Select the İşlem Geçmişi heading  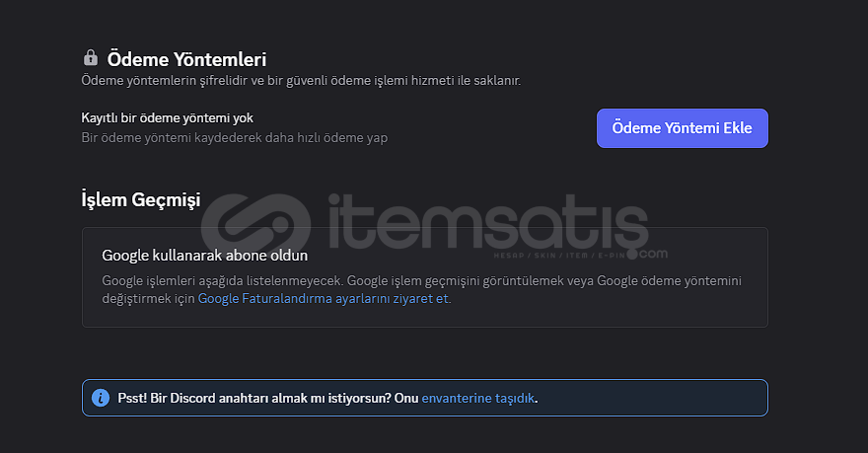point(141,199)
